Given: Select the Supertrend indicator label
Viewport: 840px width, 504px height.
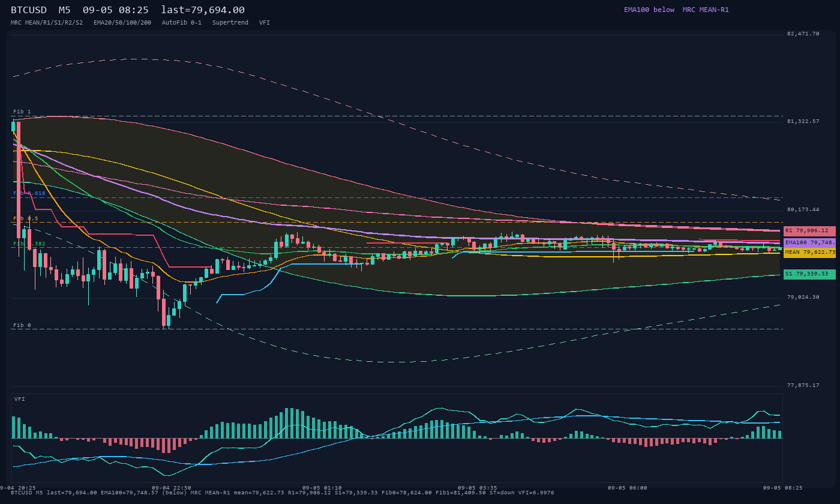Looking at the screenshot, I should point(230,22).
